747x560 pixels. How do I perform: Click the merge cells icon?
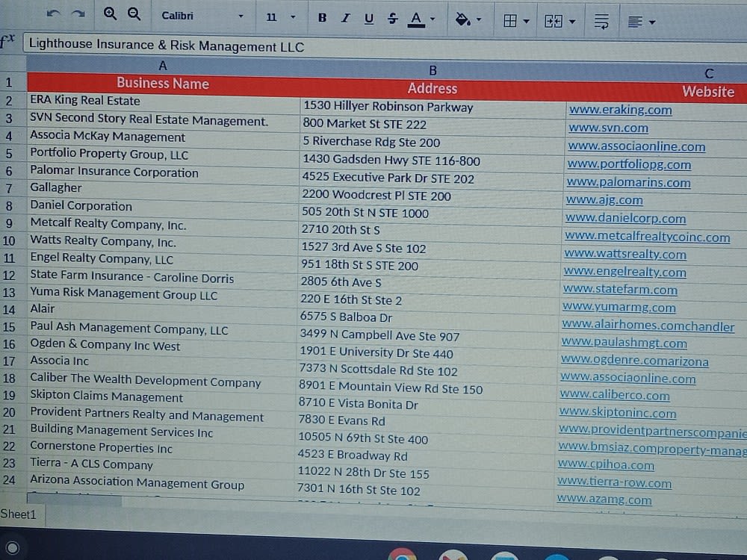[x=553, y=22]
